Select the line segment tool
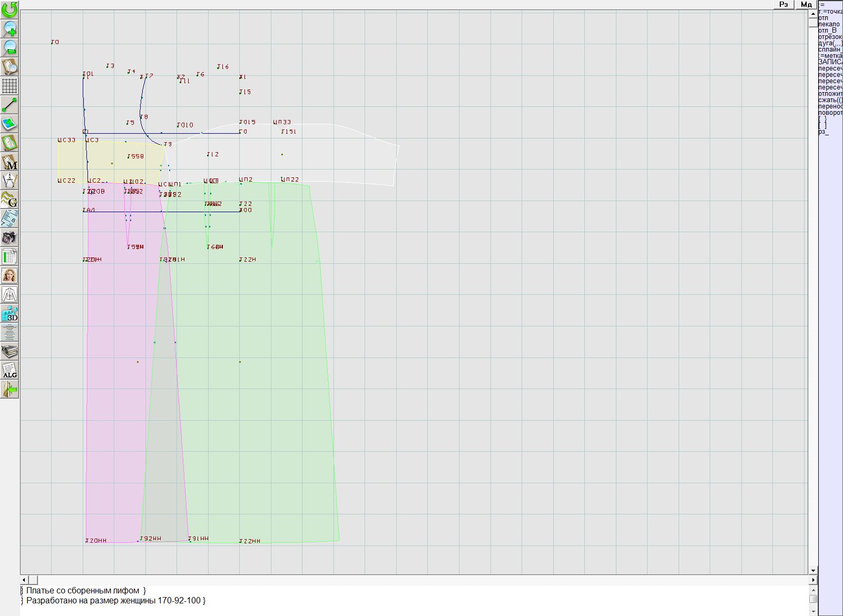The height and width of the screenshot is (616, 843). click(x=9, y=105)
